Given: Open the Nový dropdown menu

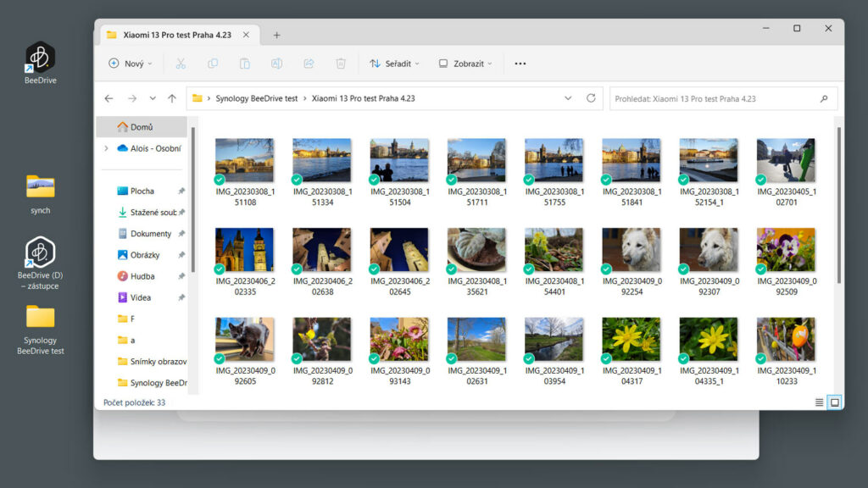Looking at the screenshot, I should (131, 64).
